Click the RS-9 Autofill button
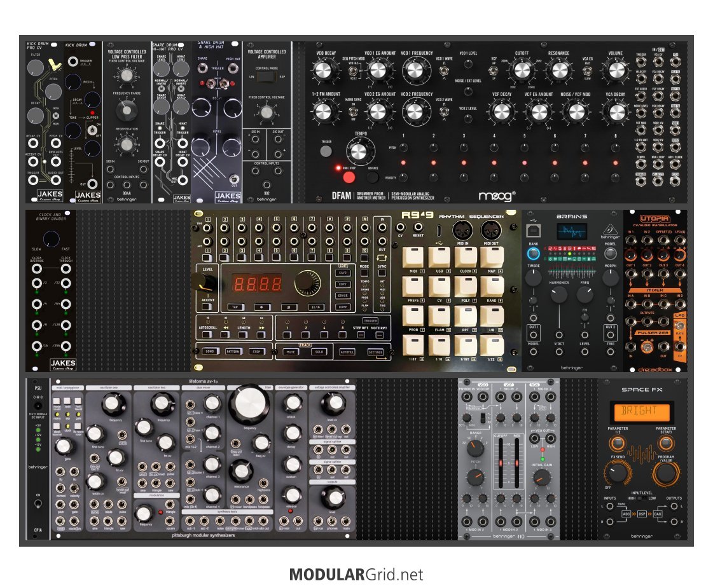The height and width of the screenshot is (588, 713). (347, 352)
